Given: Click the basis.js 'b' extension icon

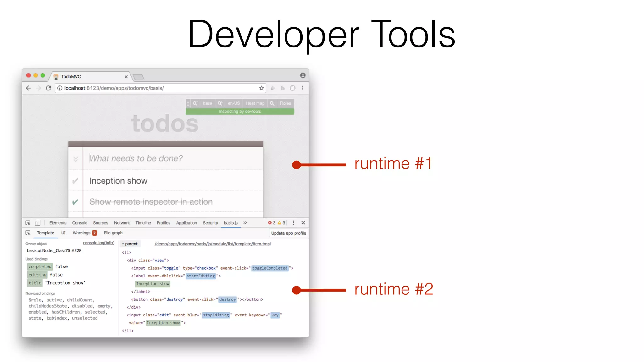Looking at the screenshot, I should click(x=283, y=88).
